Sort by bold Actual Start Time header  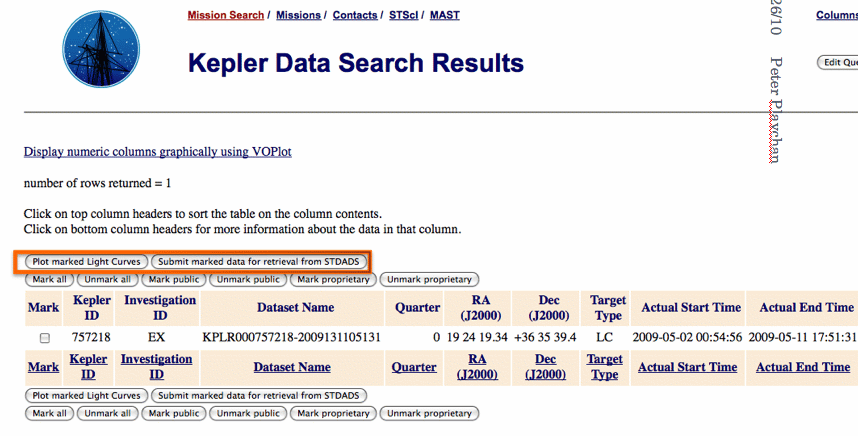click(691, 308)
